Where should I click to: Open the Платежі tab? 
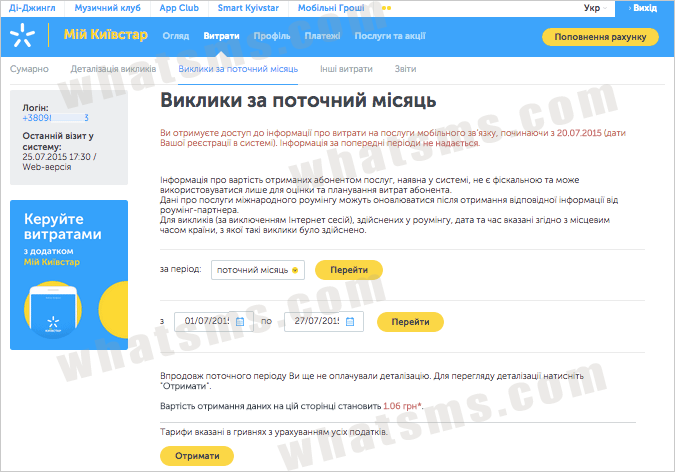click(322, 36)
